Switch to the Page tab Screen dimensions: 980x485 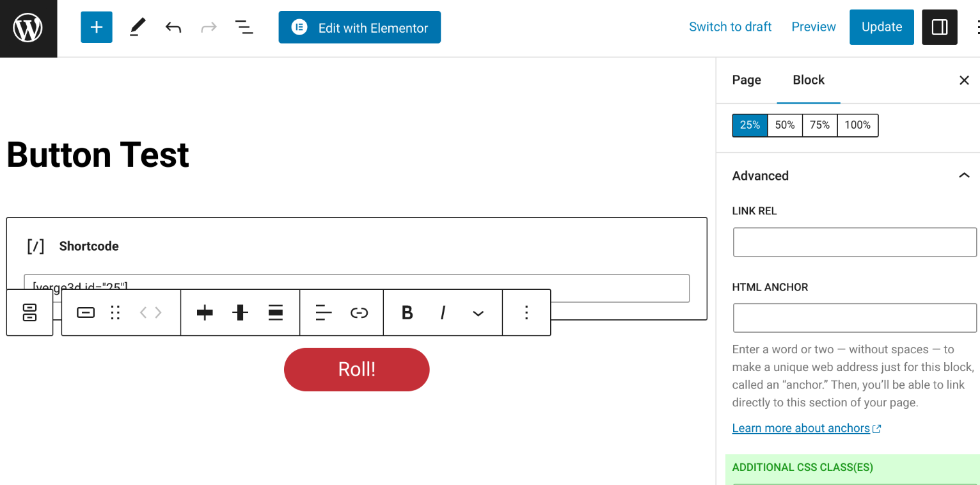pos(747,80)
